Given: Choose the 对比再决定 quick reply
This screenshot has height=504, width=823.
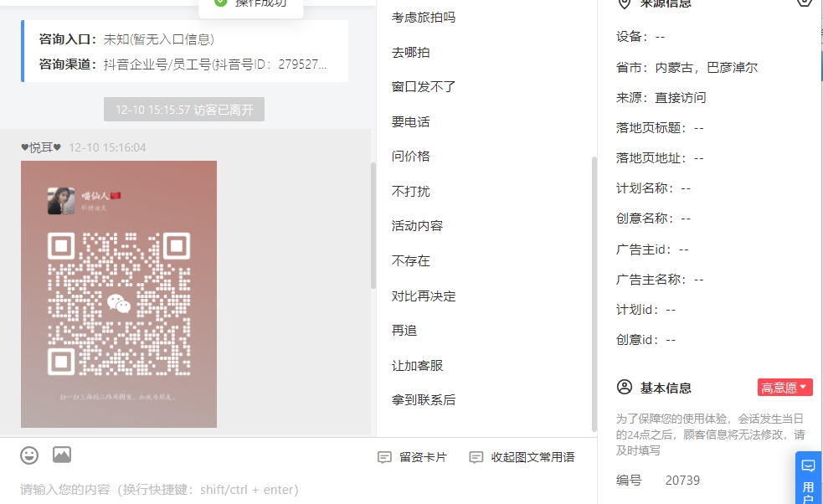Looking at the screenshot, I should click(x=424, y=296).
